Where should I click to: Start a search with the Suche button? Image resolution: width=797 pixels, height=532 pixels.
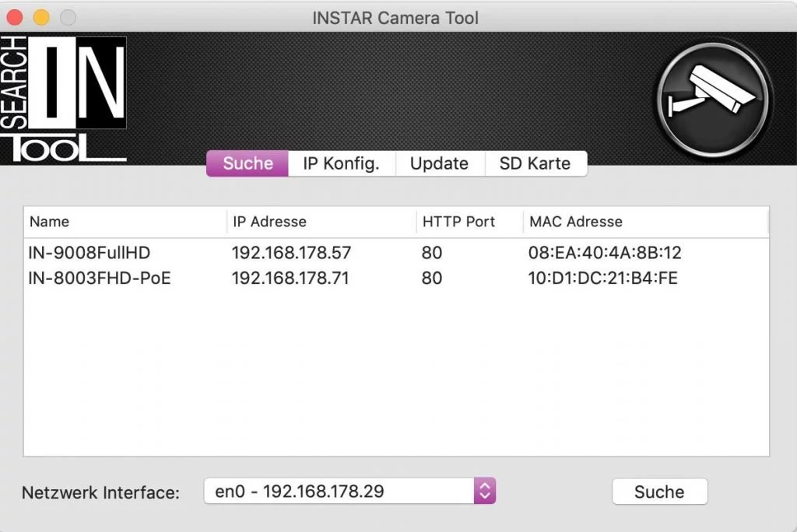pos(659,492)
